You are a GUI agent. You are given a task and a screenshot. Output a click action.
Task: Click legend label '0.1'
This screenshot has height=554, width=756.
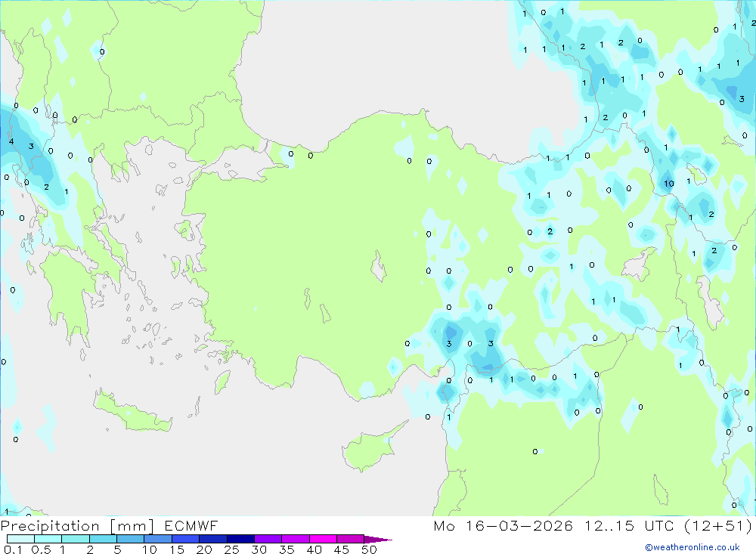[x=13, y=549]
